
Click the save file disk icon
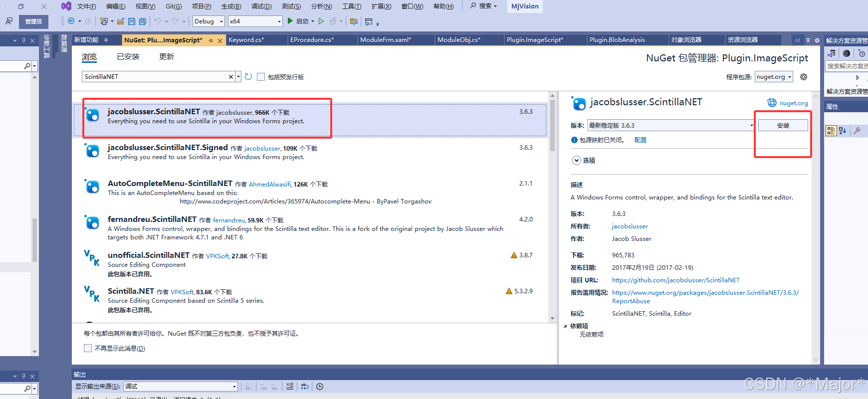click(x=132, y=21)
